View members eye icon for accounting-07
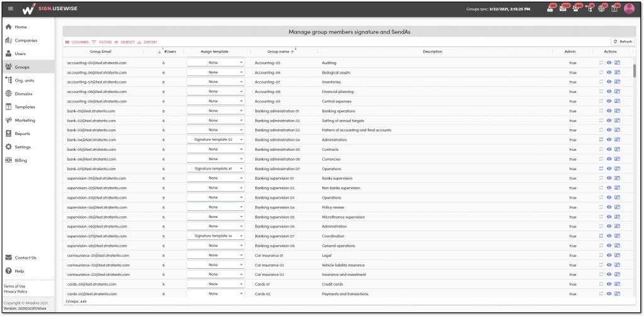 609,82
